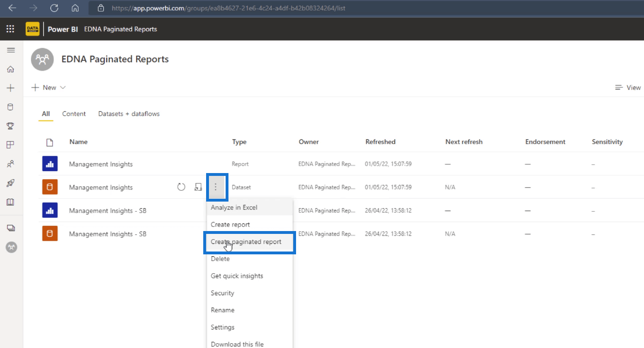Open more options for Management Insights dataset
The height and width of the screenshot is (348, 644).
216,187
